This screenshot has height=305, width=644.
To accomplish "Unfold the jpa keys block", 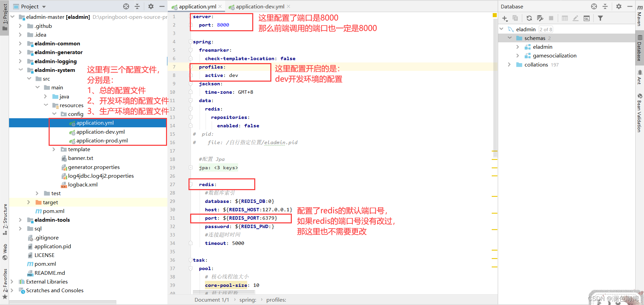I will pos(191,168).
